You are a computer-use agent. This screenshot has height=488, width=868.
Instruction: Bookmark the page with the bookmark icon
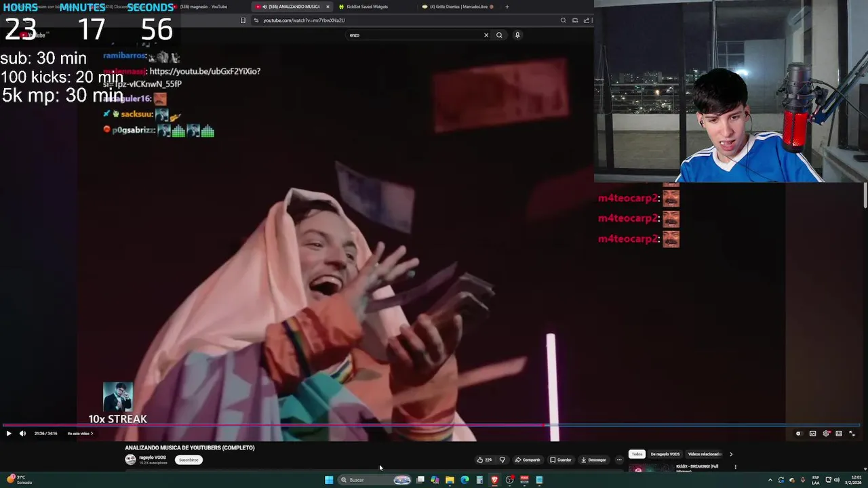pyautogui.click(x=243, y=20)
